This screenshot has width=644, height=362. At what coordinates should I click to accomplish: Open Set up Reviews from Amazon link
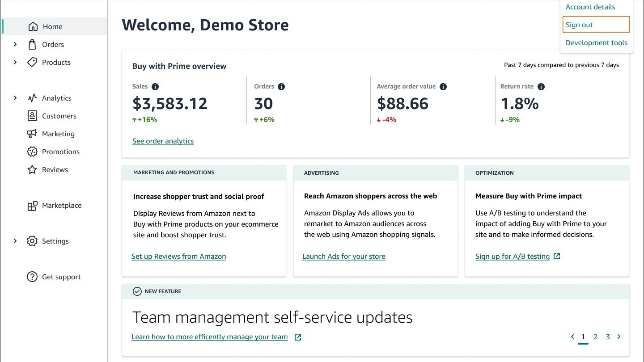179,256
